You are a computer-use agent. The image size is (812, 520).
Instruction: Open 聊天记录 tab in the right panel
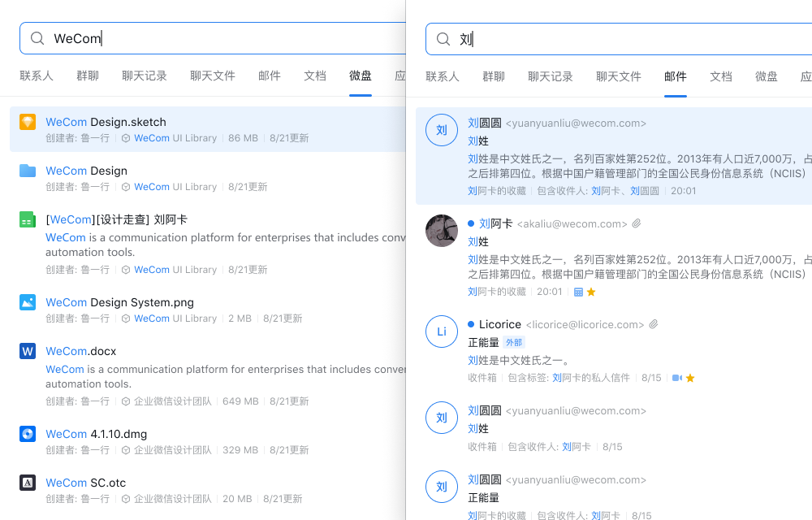[x=551, y=76]
